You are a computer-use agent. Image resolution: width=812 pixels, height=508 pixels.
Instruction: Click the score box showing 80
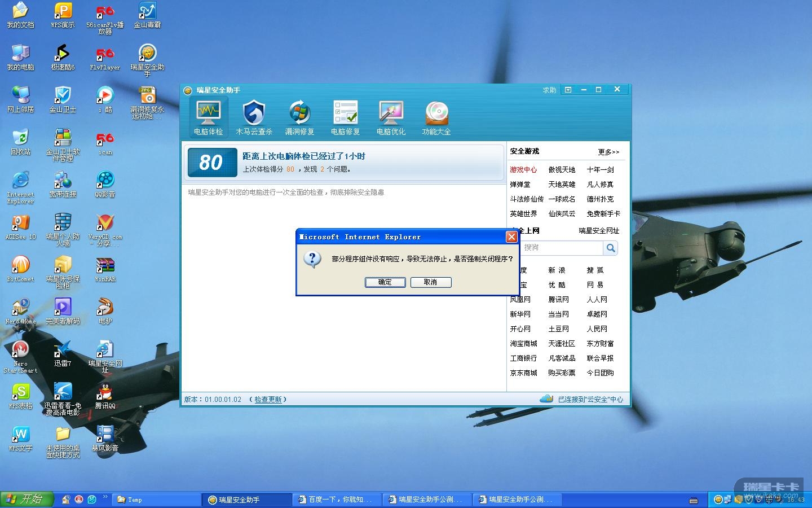[212, 163]
